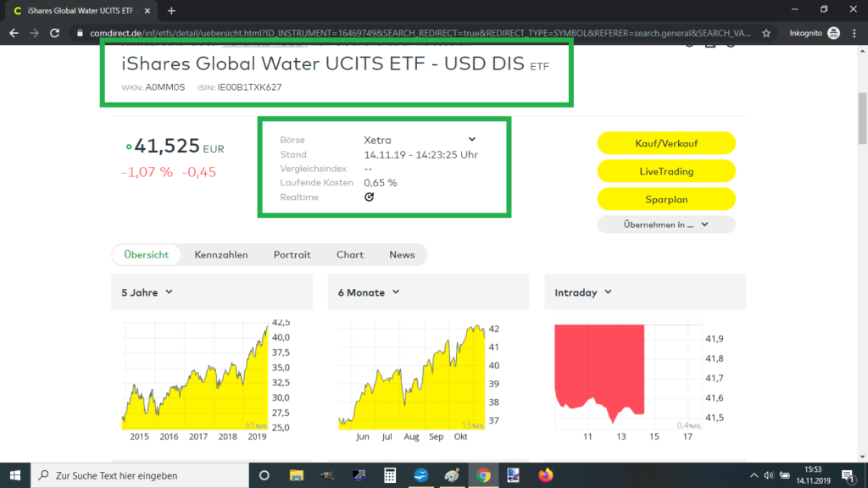Open a new browser tab
The height and width of the screenshot is (488, 868).
(171, 10)
